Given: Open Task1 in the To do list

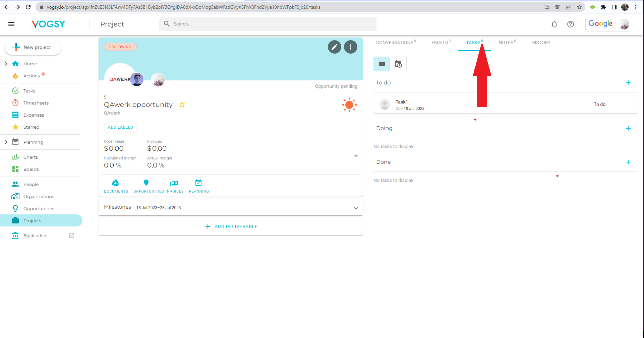Looking at the screenshot, I should (505, 105).
